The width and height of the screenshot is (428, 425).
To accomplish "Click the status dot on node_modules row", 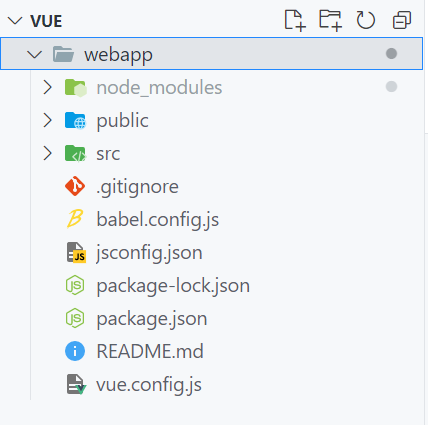I will (391, 87).
